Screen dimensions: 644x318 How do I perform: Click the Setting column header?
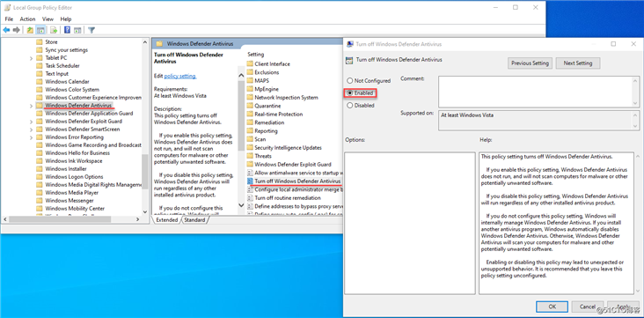(255, 55)
